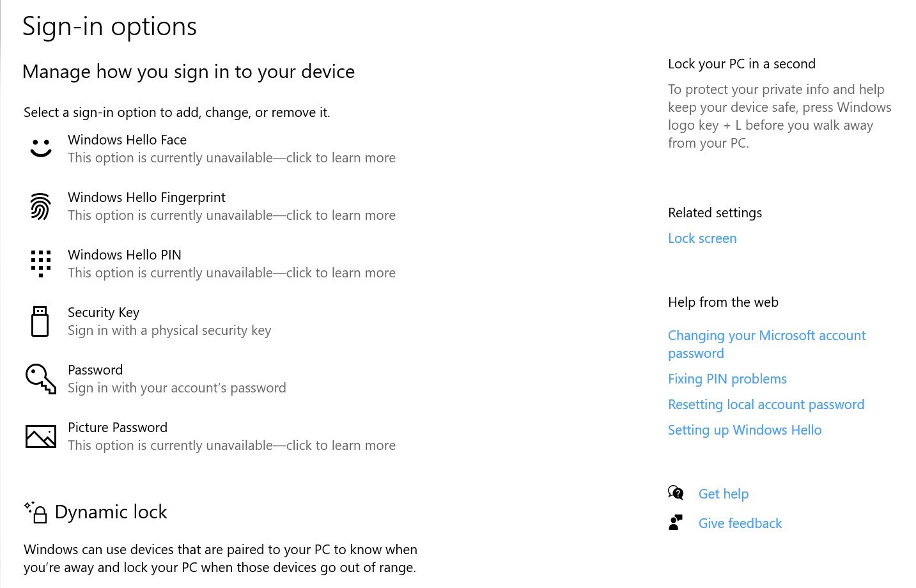Click the Windows logo key + L tip text

[x=780, y=116]
